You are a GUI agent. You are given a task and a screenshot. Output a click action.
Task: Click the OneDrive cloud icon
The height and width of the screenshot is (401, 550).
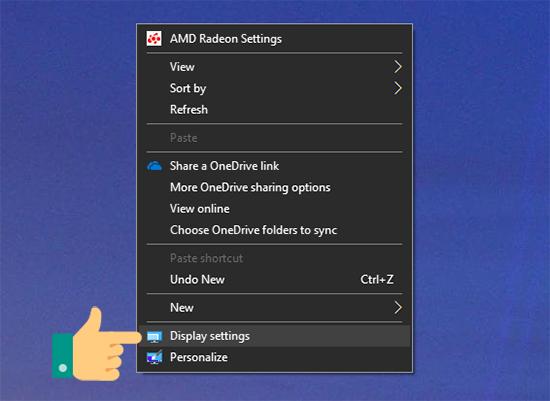tap(154, 166)
